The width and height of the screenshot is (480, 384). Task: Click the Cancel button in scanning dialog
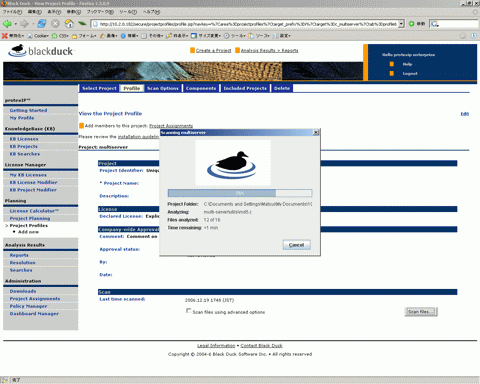[x=296, y=245]
